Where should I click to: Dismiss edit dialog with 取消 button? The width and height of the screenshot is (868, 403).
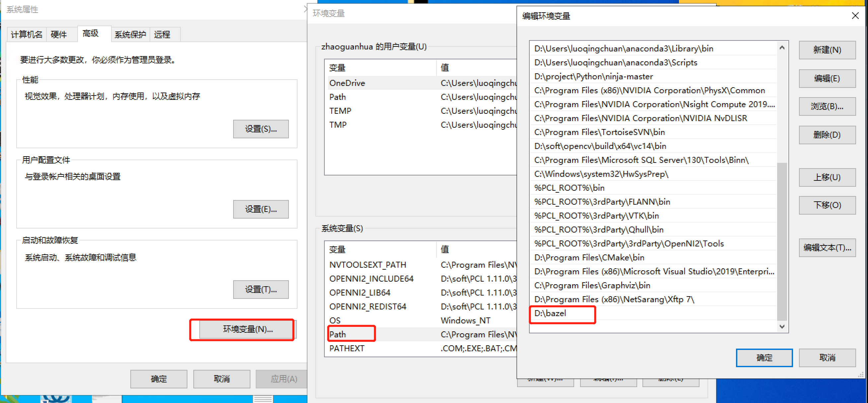(828, 358)
